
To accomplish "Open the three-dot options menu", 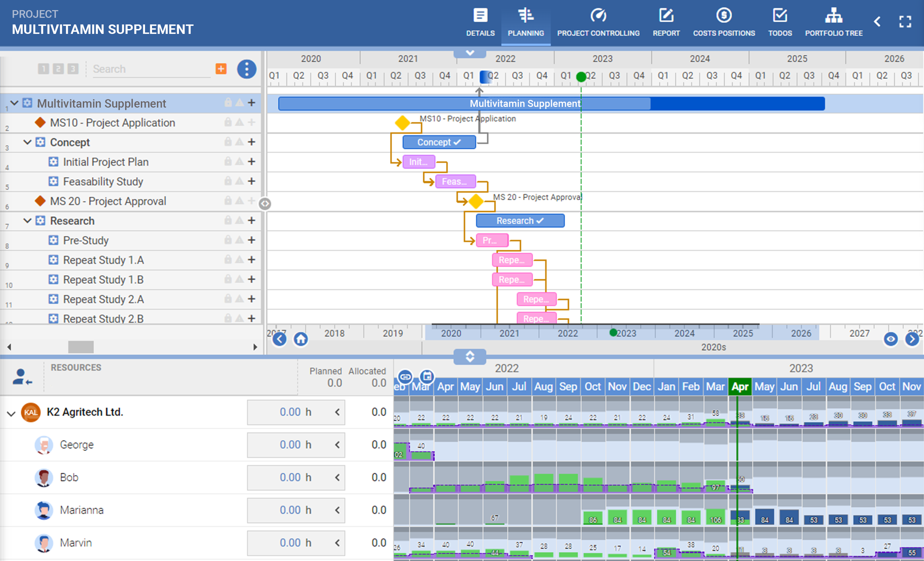I will pos(246,69).
